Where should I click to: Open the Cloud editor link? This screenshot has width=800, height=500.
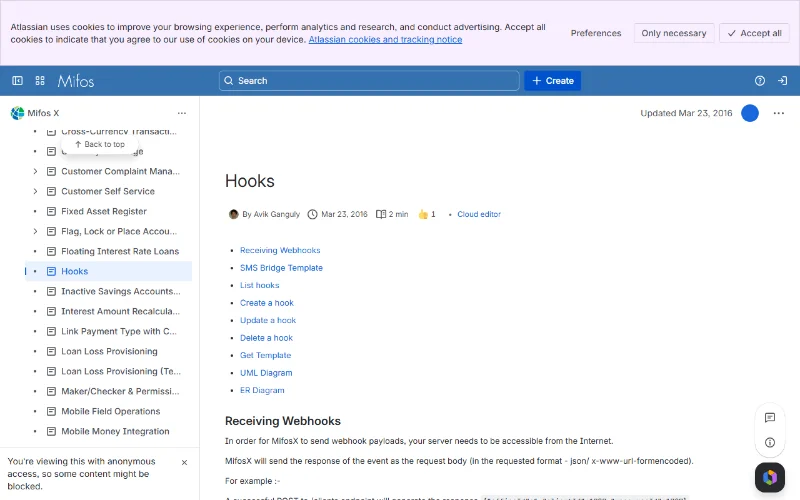click(x=479, y=214)
